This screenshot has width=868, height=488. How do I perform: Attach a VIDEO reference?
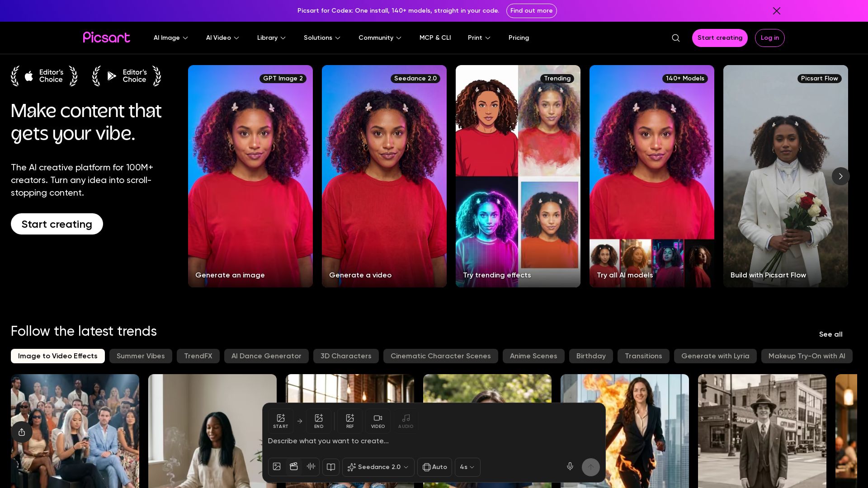pyautogui.click(x=378, y=421)
